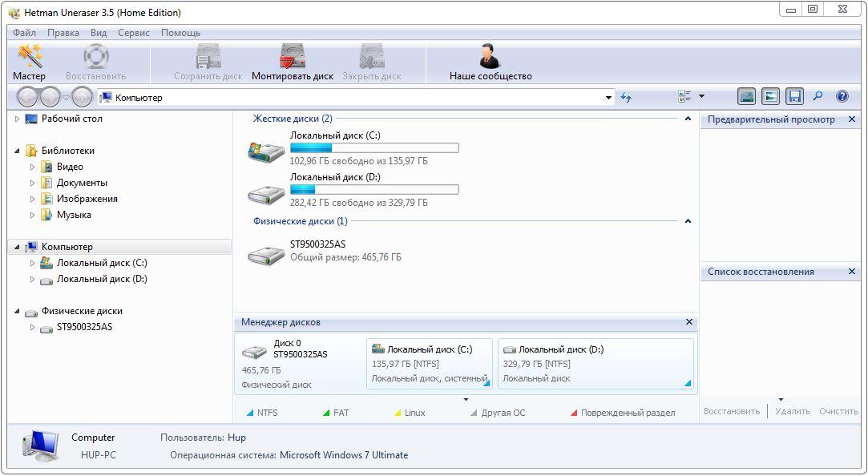868x476 pixels.
Task: Collapse Библиотеки tree node
Action: click(17, 151)
